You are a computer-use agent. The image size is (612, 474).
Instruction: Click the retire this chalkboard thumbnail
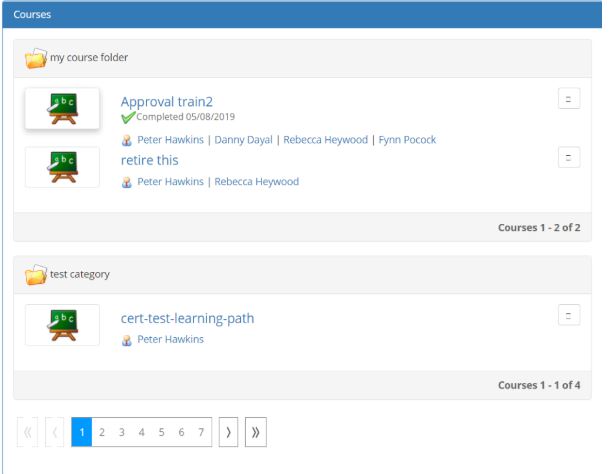(x=62, y=167)
